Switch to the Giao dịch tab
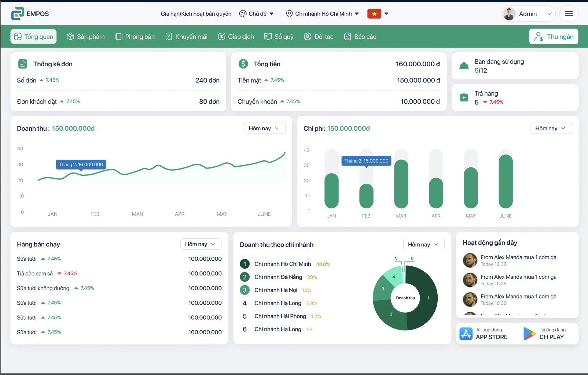The image size is (588, 375). tap(236, 37)
